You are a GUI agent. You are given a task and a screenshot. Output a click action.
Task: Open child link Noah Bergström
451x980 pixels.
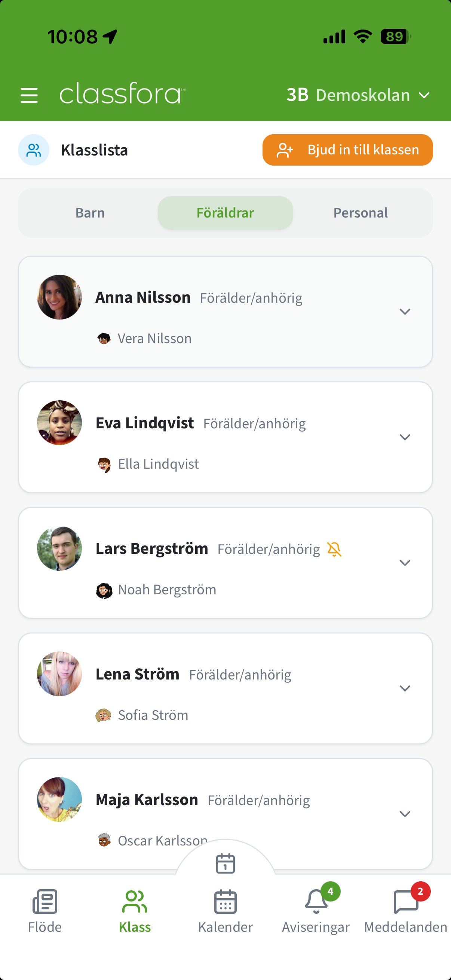[167, 590]
